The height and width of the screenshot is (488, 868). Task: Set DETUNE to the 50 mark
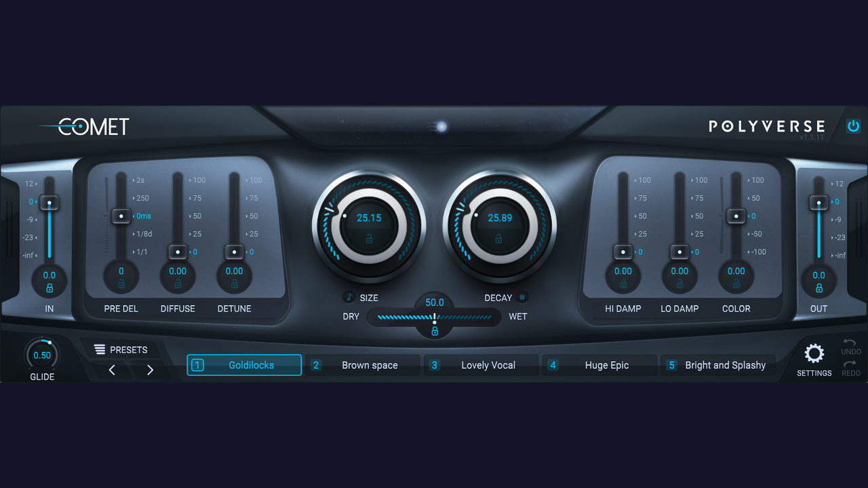coord(254,216)
